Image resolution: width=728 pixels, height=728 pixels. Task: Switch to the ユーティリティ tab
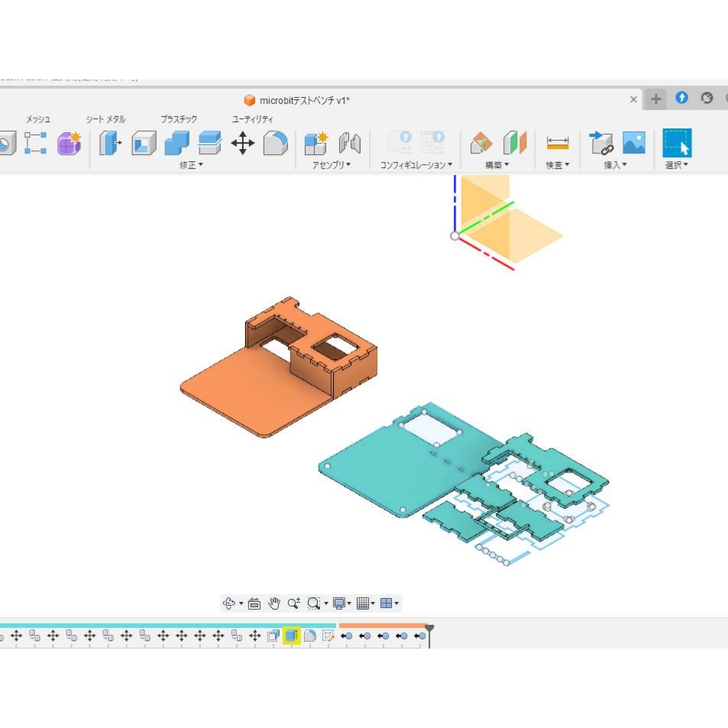coord(253,119)
